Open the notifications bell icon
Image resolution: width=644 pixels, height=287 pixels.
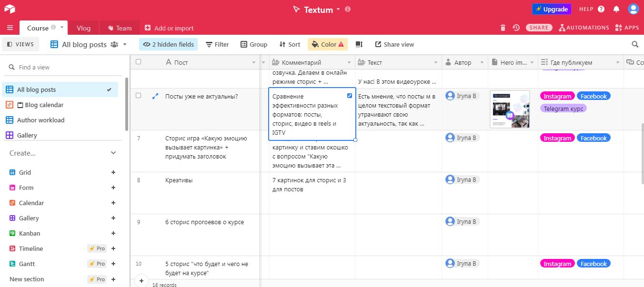[x=616, y=9]
